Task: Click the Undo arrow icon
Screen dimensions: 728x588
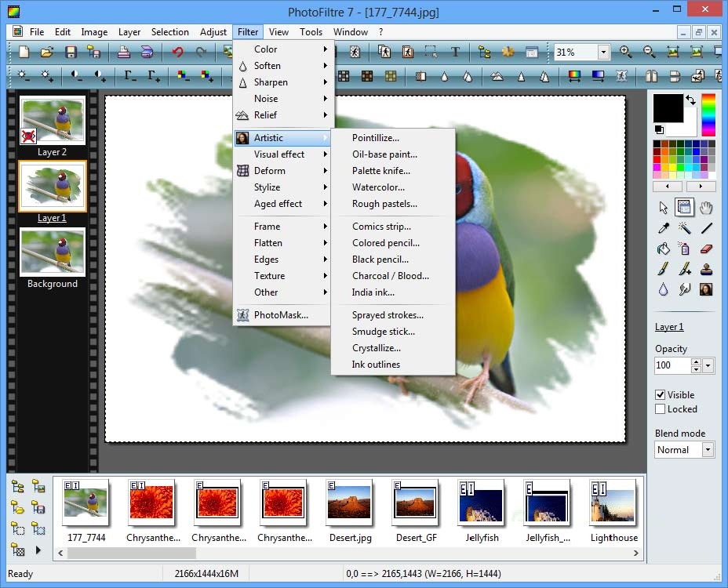Action: (177, 53)
